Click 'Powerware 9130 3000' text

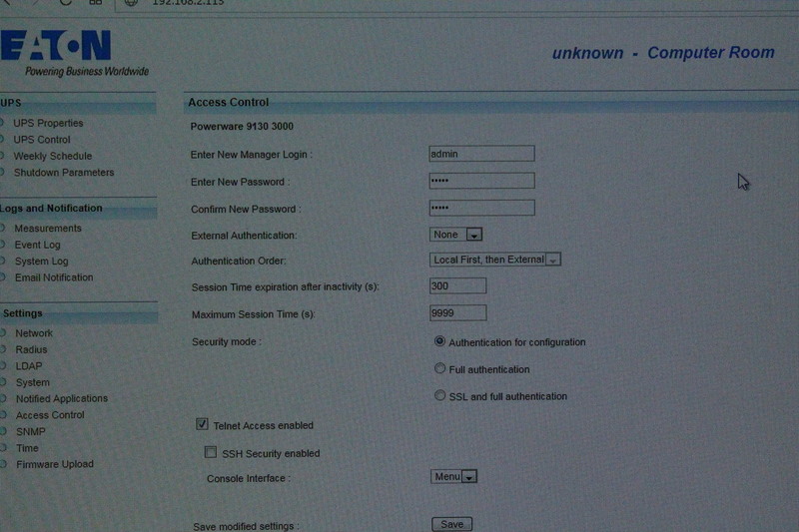pos(242,126)
